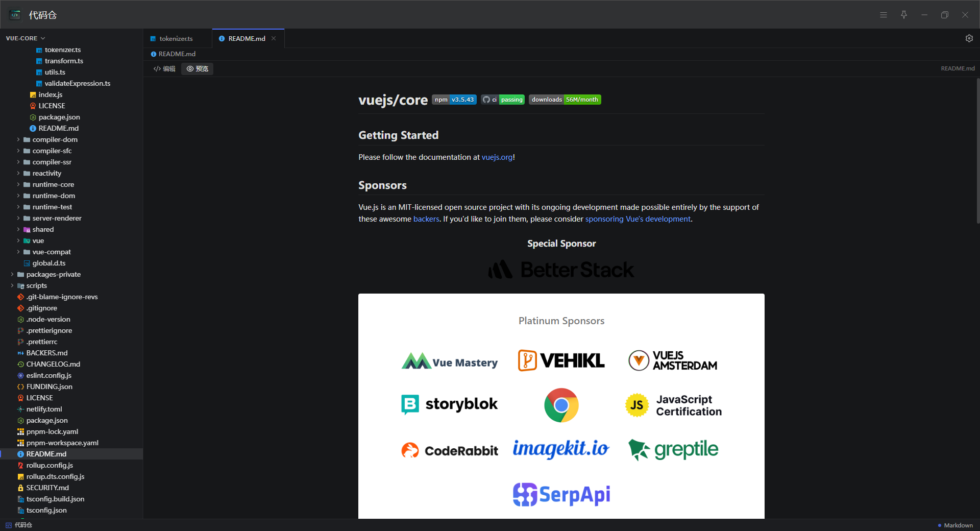
Task: Open the sponsoring Vue's development link
Action: [638, 219]
